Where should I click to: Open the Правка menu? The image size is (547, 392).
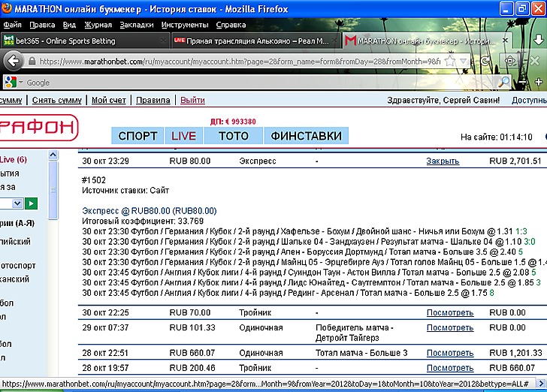[42, 25]
